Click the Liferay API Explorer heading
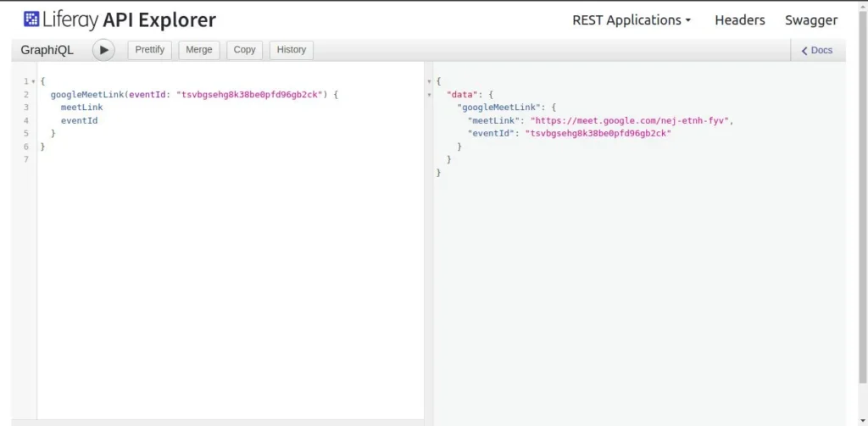Screen dimensions: 868x426 (120, 20)
